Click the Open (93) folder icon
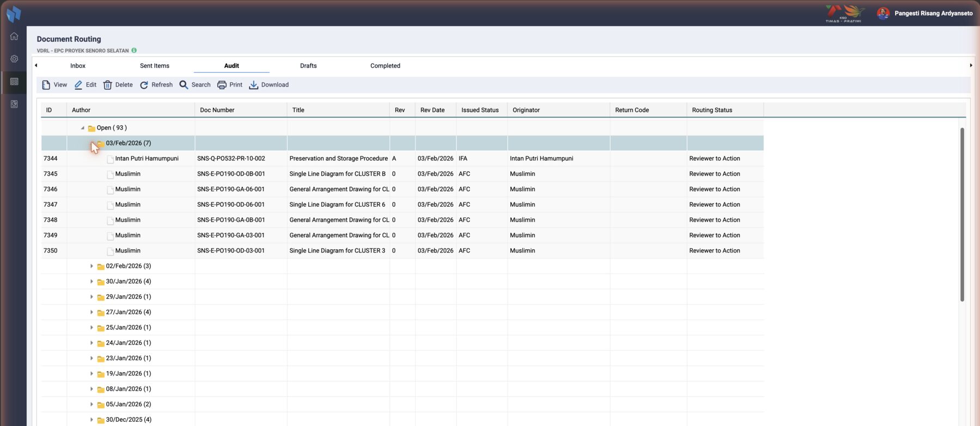980x426 pixels. [91, 128]
